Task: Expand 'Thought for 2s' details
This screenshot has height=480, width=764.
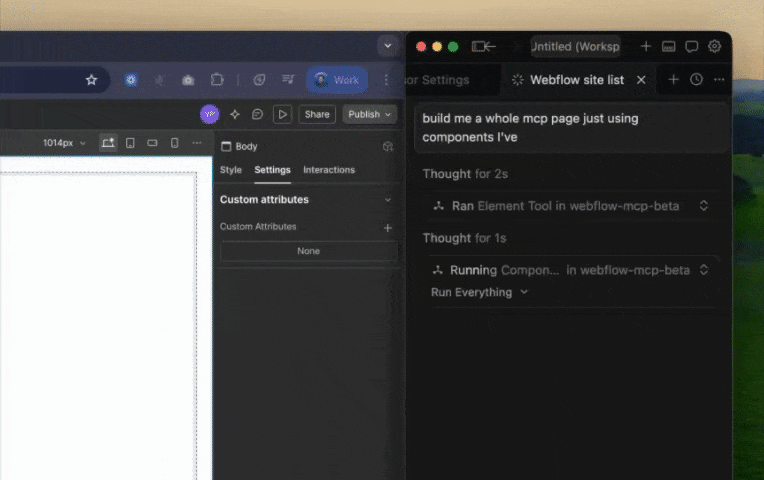Action: (465, 174)
